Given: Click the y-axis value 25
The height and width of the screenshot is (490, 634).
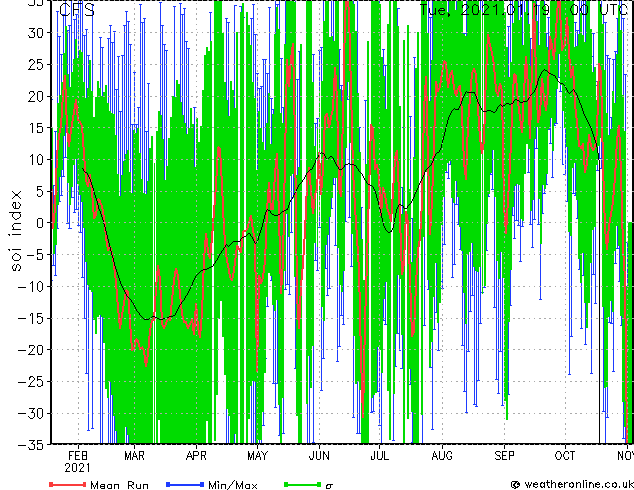Looking at the screenshot, I should (x=36, y=65).
